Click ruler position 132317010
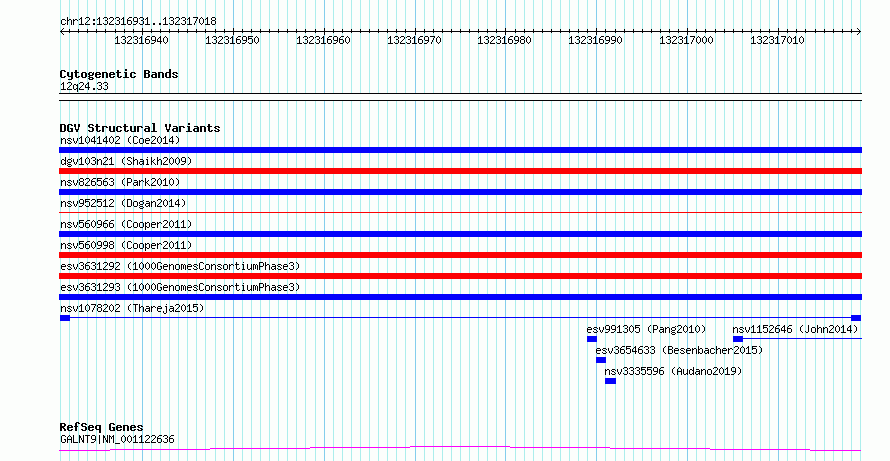Image resolution: width=890 pixels, height=461 pixels. (777, 40)
